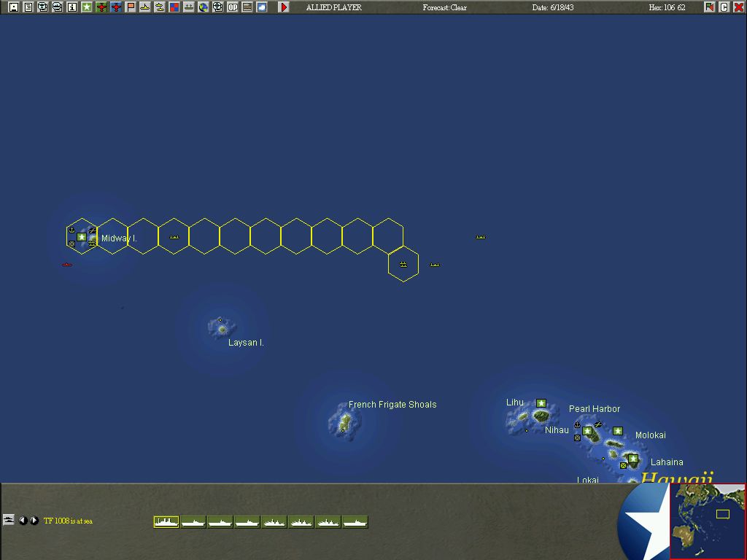Image resolution: width=747 pixels, height=560 pixels.
Task: End turn with the red arrow
Action: click(284, 7)
